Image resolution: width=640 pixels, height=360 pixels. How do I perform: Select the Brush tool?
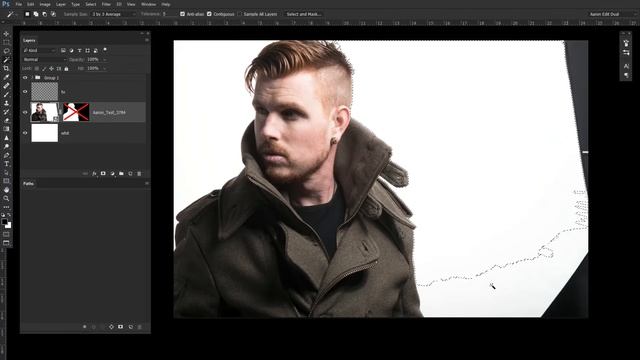tap(6, 94)
